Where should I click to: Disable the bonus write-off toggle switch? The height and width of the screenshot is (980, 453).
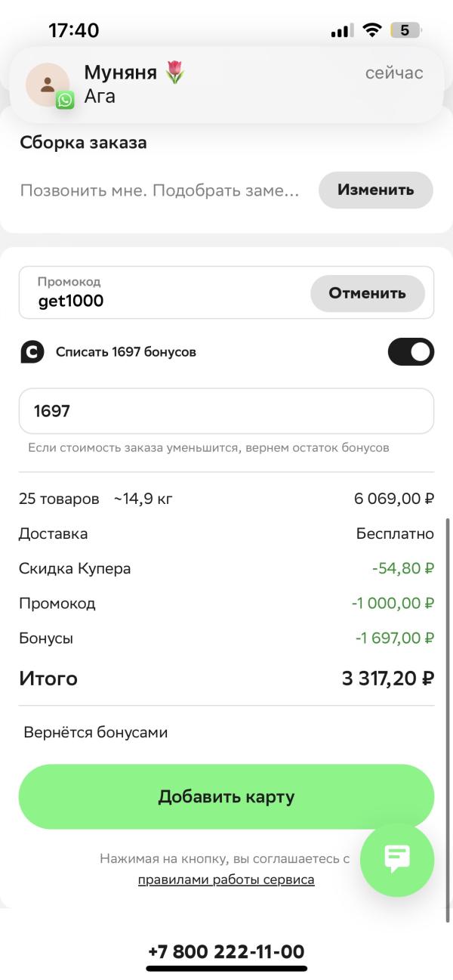pos(411,351)
